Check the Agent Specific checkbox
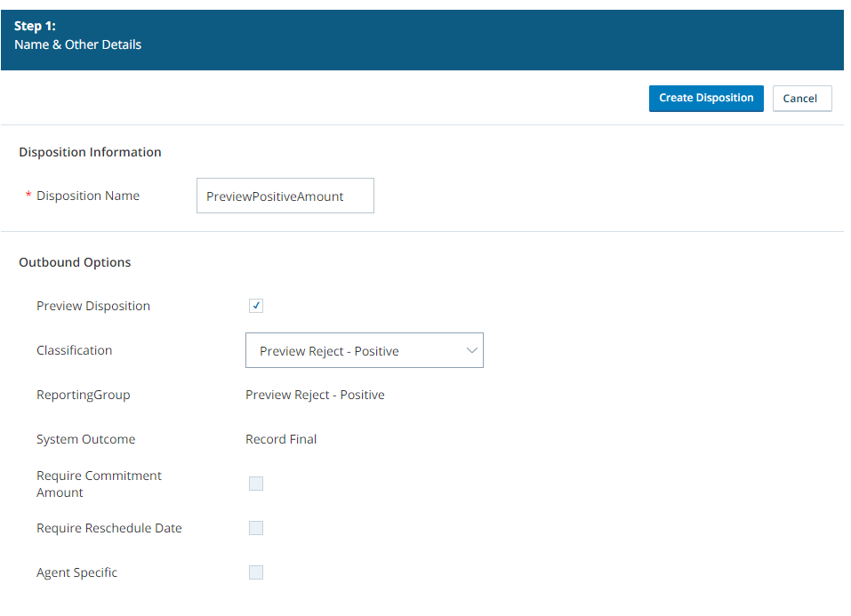Screen dimensions: 851x616 (x=255, y=572)
